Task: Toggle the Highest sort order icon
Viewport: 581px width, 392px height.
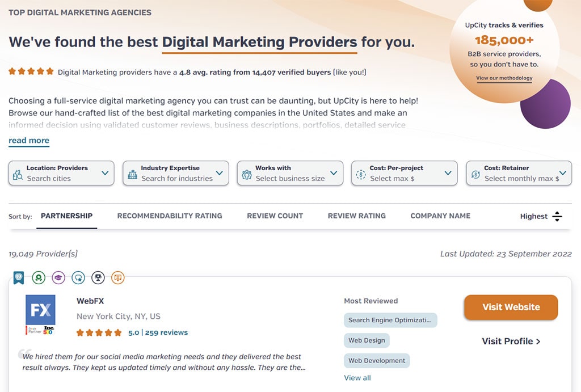Action: click(x=557, y=216)
